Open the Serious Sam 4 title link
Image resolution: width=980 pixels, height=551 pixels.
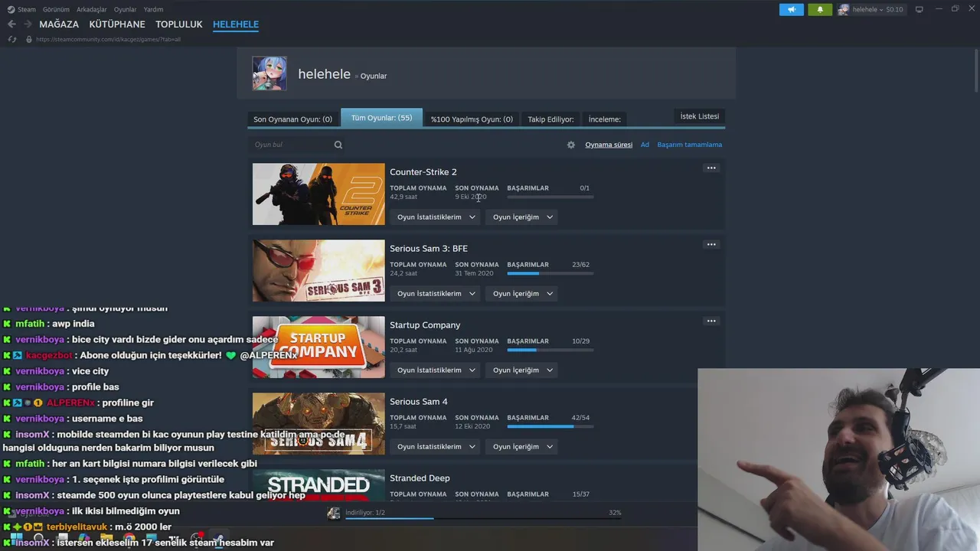point(419,402)
